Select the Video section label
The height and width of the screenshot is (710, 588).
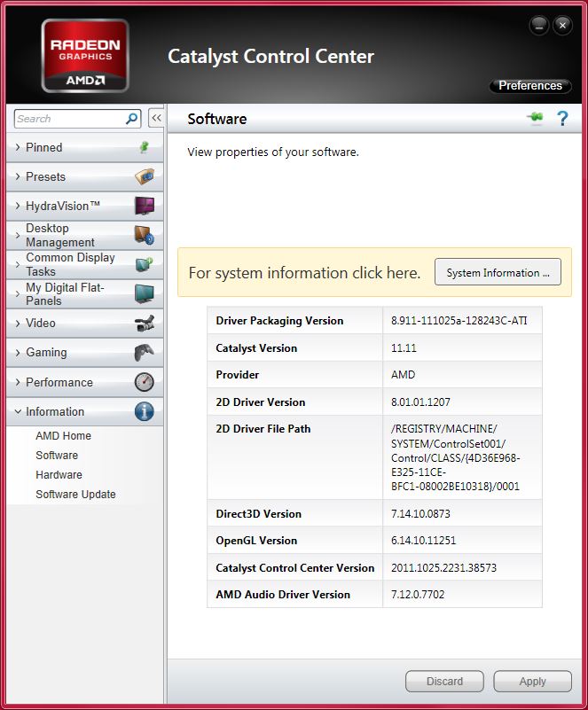(40, 323)
